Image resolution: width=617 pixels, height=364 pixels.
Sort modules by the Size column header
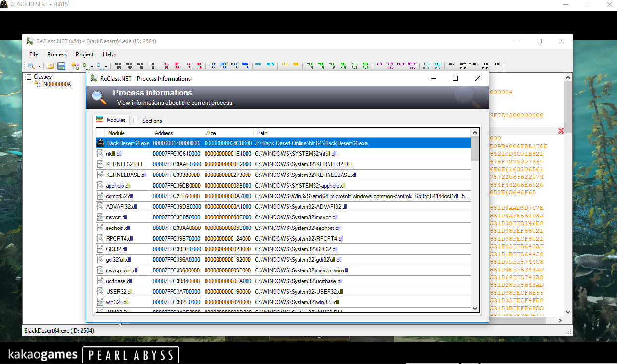[227, 133]
